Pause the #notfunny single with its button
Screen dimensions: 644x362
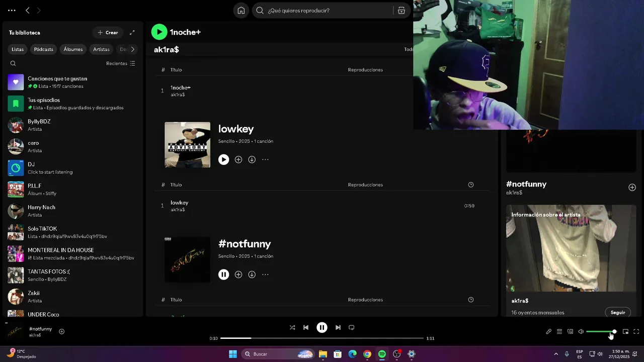tap(224, 275)
